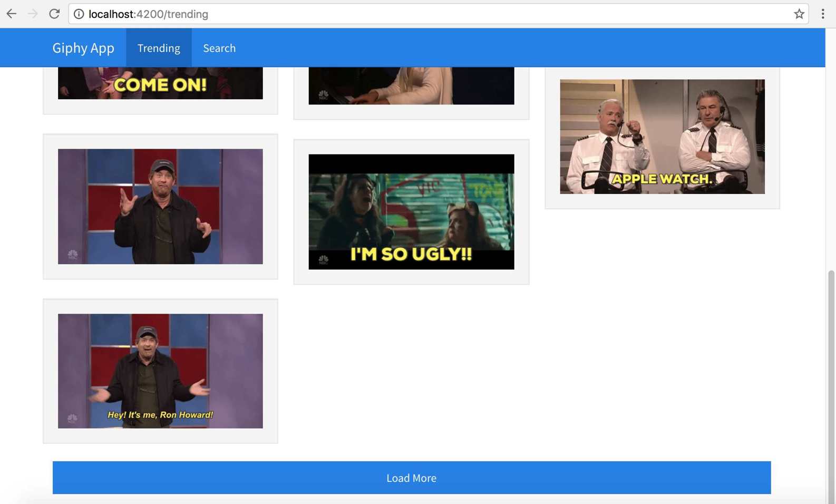Click the address bar URL field
836x504 pixels.
pos(431,14)
